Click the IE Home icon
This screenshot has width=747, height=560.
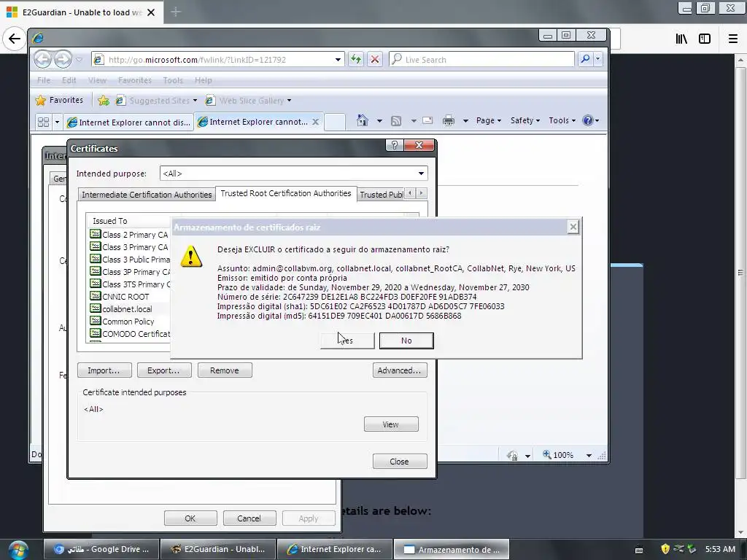(363, 120)
